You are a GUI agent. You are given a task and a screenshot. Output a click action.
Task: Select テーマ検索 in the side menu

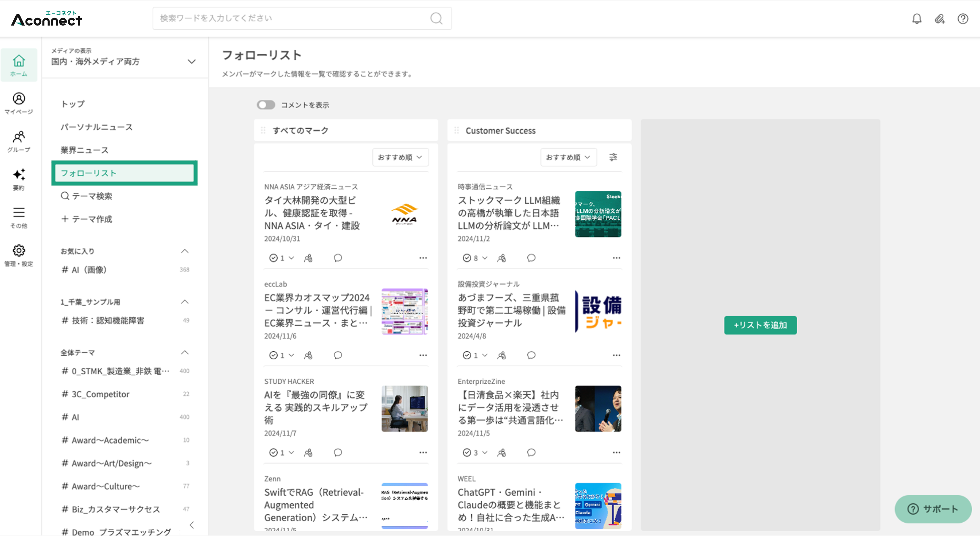(x=86, y=196)
